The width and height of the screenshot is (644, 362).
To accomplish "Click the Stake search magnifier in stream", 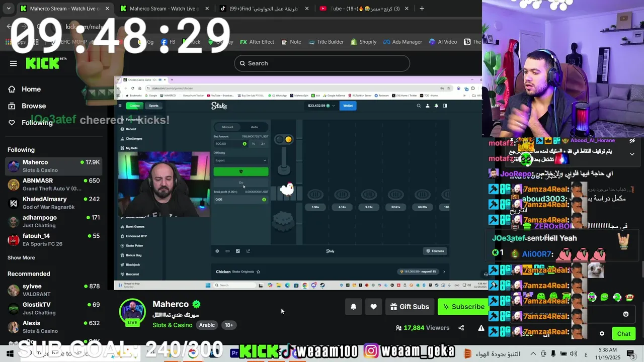I will pyautogui.click(x=419, y=106).
